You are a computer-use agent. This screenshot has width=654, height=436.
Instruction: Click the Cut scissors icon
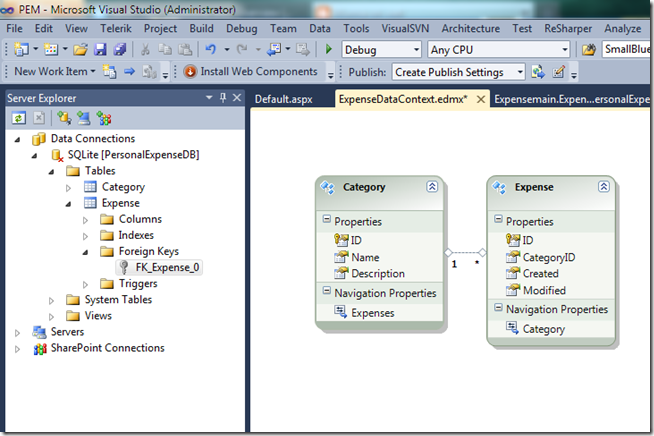click(x=145, y=50)
